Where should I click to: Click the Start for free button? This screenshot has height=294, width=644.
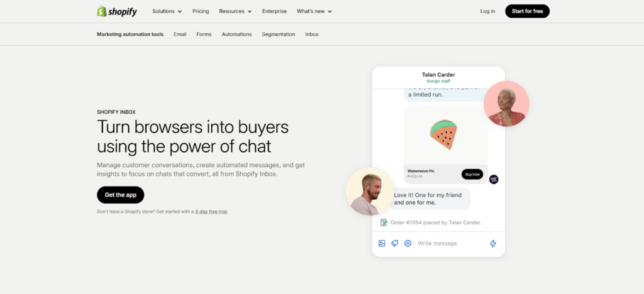[527, 11]
